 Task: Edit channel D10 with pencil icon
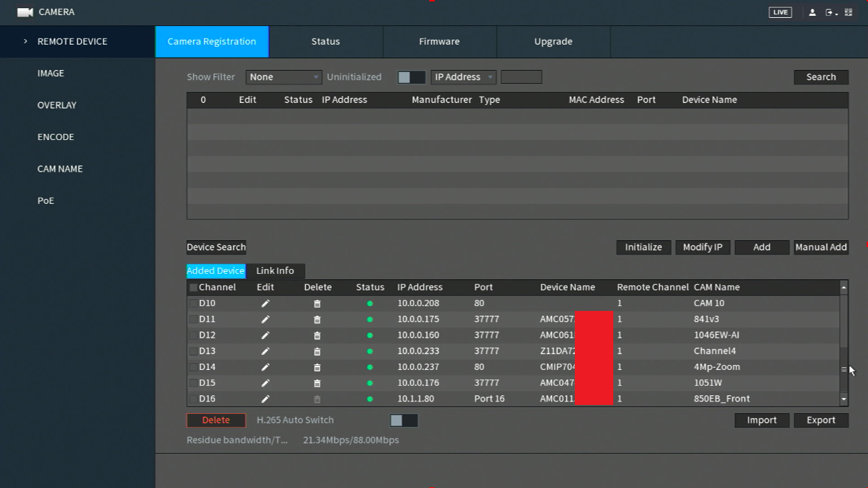coord(265,303)
